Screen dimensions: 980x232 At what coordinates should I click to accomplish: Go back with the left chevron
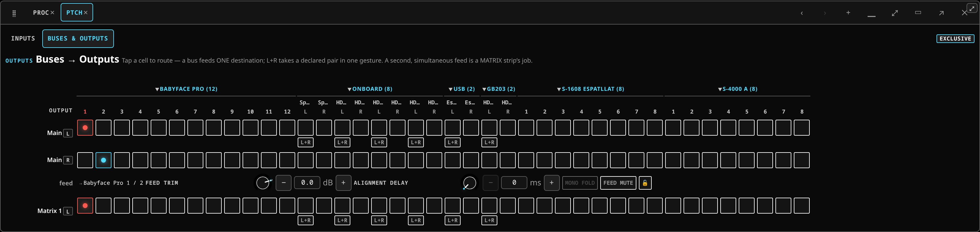click(801, 13)
